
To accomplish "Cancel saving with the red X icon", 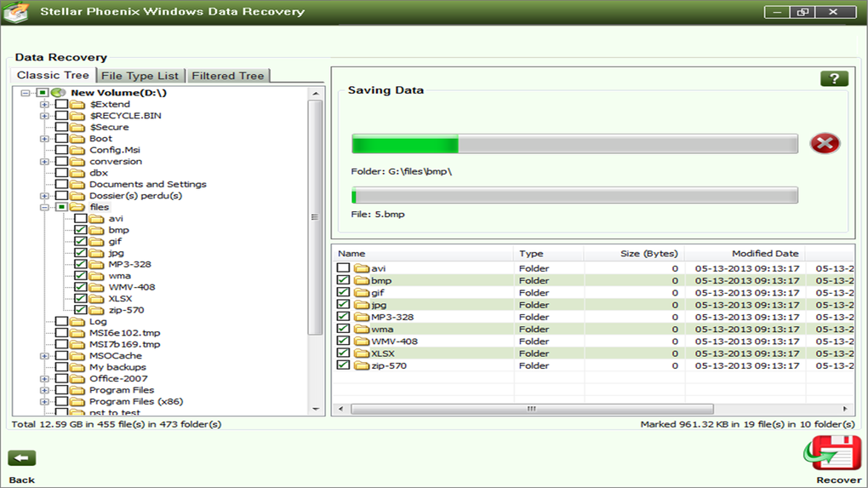I will [x=825, y=143].
